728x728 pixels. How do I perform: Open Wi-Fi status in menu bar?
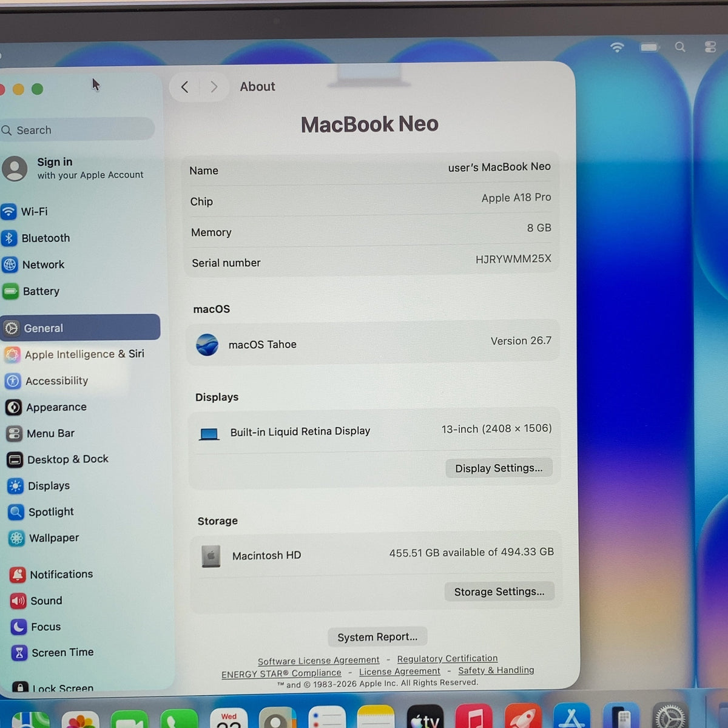tap(617, 47)
